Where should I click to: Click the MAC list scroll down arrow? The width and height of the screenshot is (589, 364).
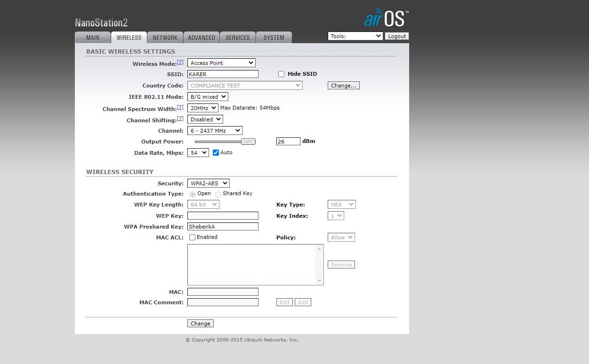point(320,281)
